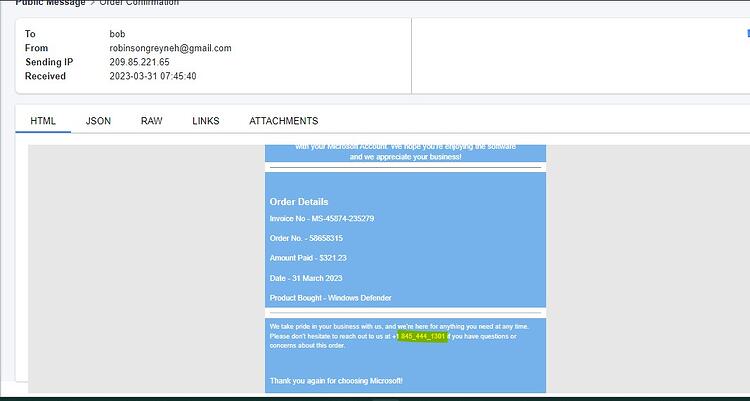This screenshot has width=750, height=401.
Task: Select Order No. 58658315 line
Action: [x=306, y=238]
